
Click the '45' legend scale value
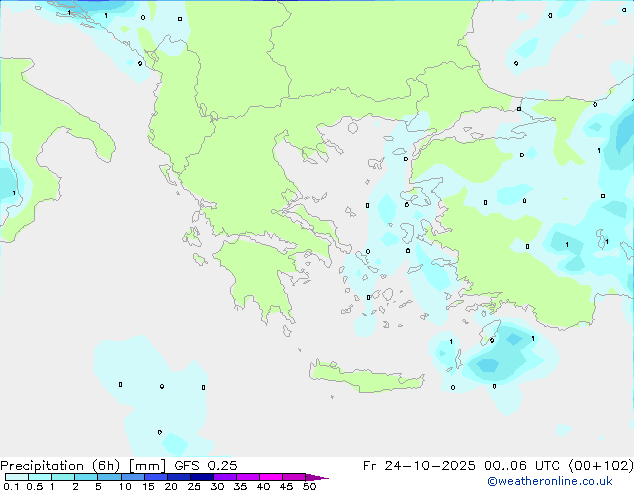pyautogui.click(x=286, y=486)
